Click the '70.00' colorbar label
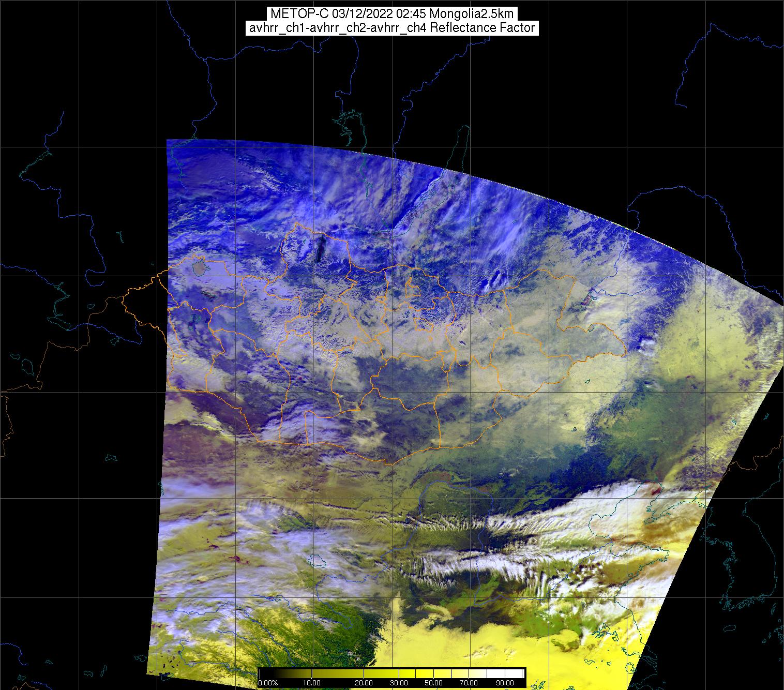The height and width of the screenshot is (690, 784). pyautogui.click(x=469, y=683)
